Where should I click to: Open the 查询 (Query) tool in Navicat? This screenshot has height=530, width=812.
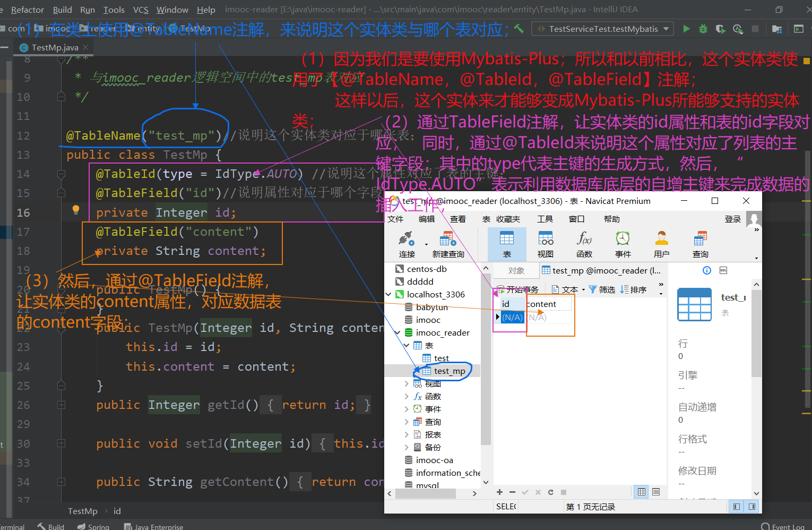coord(700,243)
